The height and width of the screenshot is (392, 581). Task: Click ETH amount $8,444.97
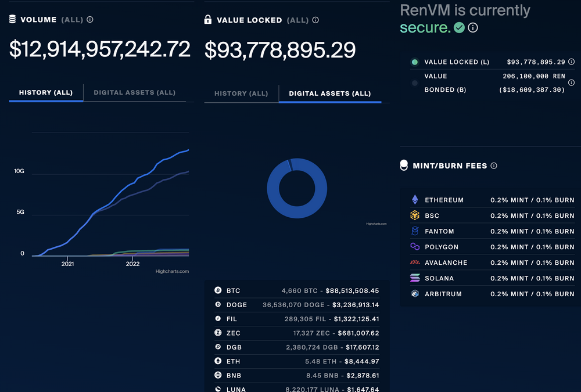361,361
